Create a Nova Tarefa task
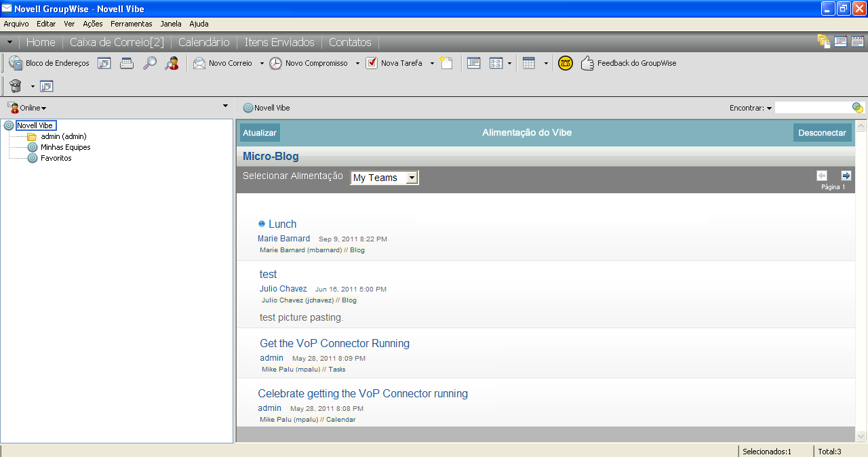This screenshot has width=868, height=457. [394, 63]
